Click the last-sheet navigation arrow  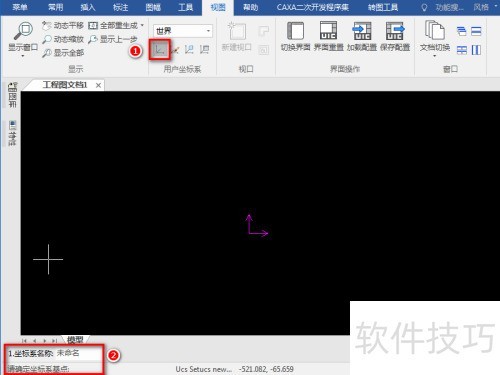click(x=55, y=341)
